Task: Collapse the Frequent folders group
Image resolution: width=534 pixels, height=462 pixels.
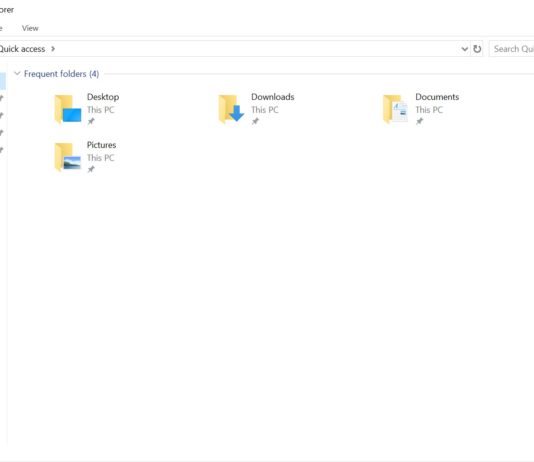Action: point(17,73)
